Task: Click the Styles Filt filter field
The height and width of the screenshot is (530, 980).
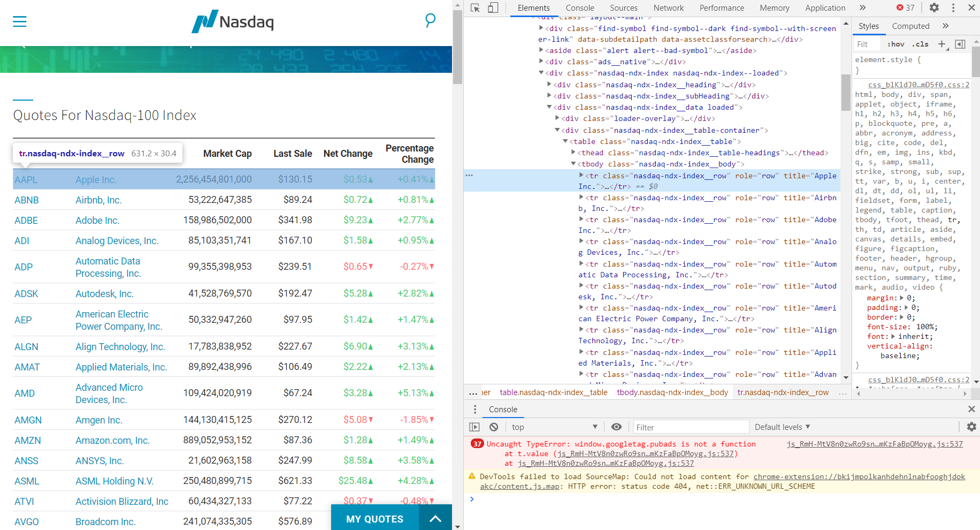Action: pos(867,44)
